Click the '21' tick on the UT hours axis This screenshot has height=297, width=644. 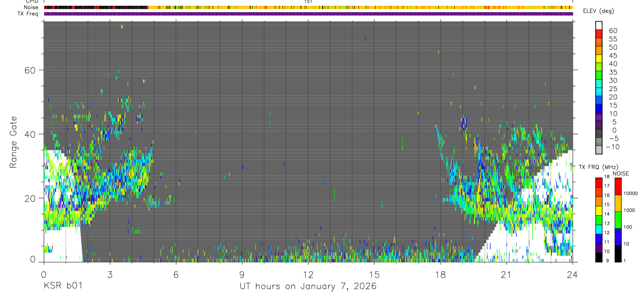coord(507,273)
